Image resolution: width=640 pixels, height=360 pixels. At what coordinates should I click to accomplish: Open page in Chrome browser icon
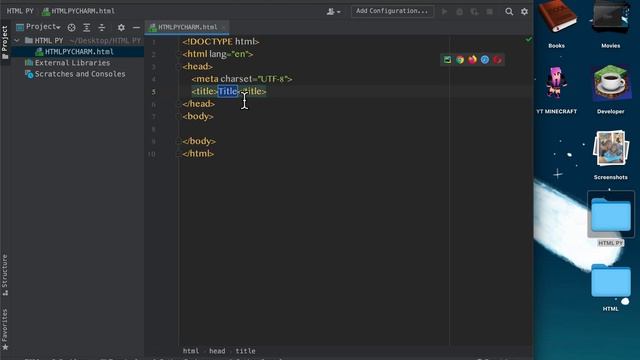(x=460, y=60)
